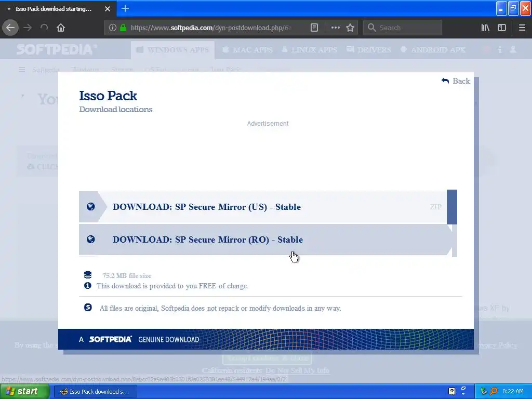The height and width of the screenshot is (399, 532).
Task: Click the browser forward arrow
Action: point(28,28)
